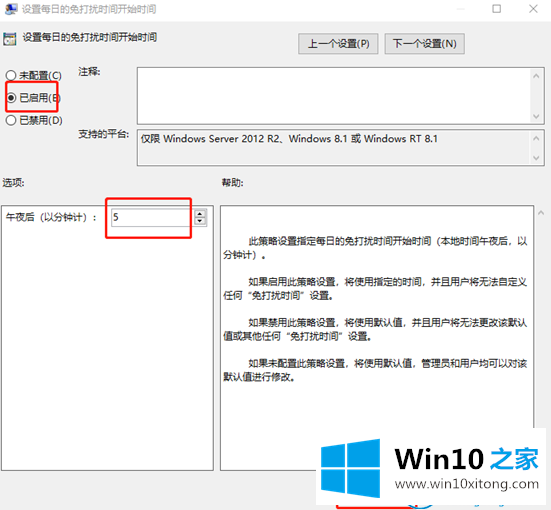This screenshot has height=510, width=551.
Task: Click the 帮助: section label
Action: point(232,182)
